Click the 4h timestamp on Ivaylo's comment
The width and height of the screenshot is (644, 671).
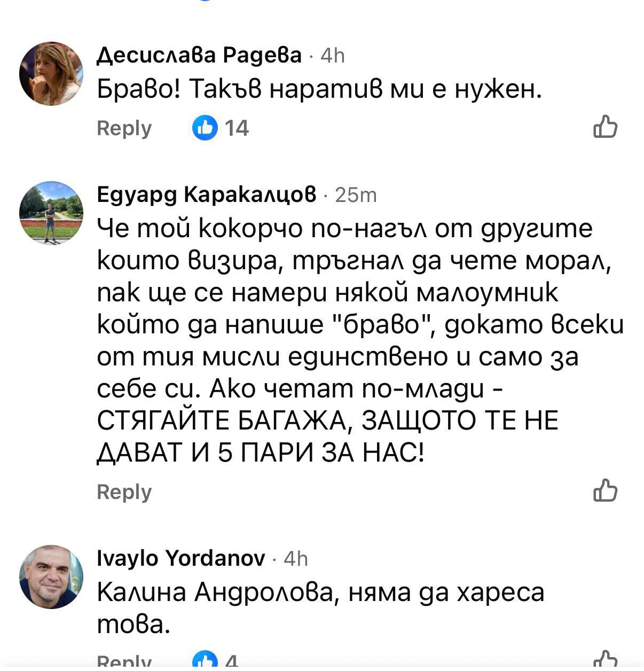point(296,559)
